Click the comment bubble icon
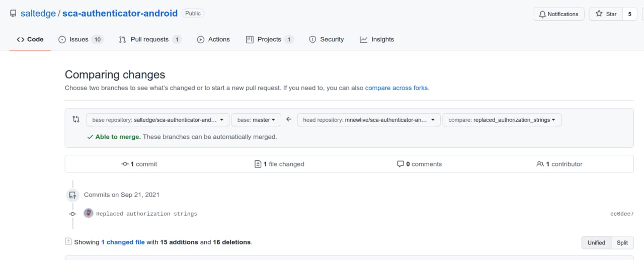Viewport: 644px width, 260px height. tap(400, 164)
